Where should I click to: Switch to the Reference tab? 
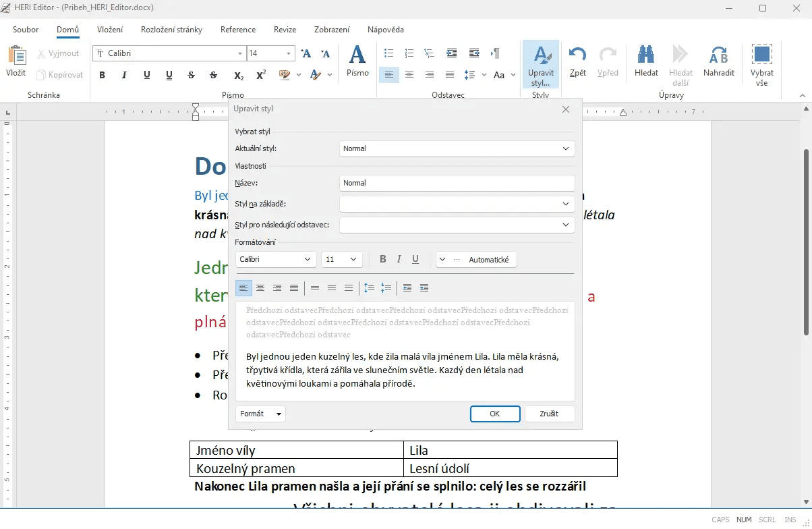pyautogui.click(x=238, y=30)
